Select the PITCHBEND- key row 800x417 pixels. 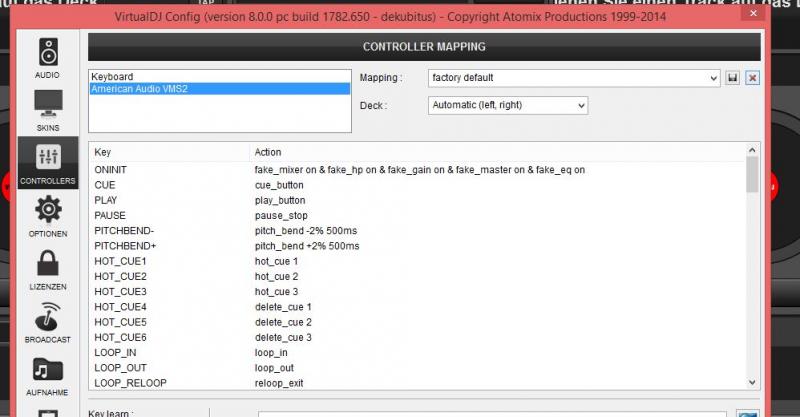tap(417, 231)
